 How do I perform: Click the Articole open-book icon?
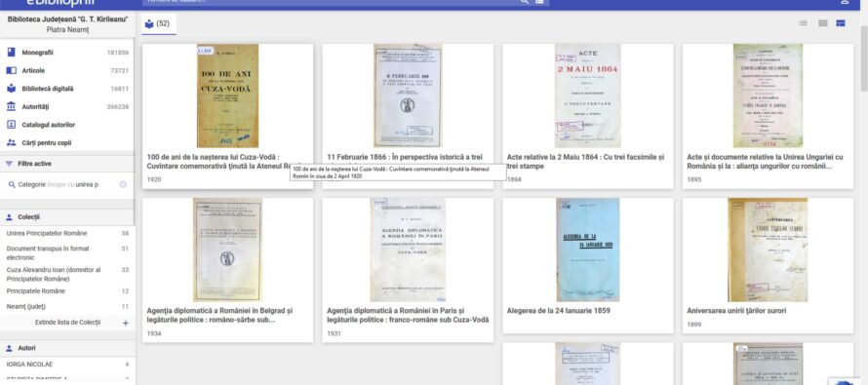coord(11,71)
